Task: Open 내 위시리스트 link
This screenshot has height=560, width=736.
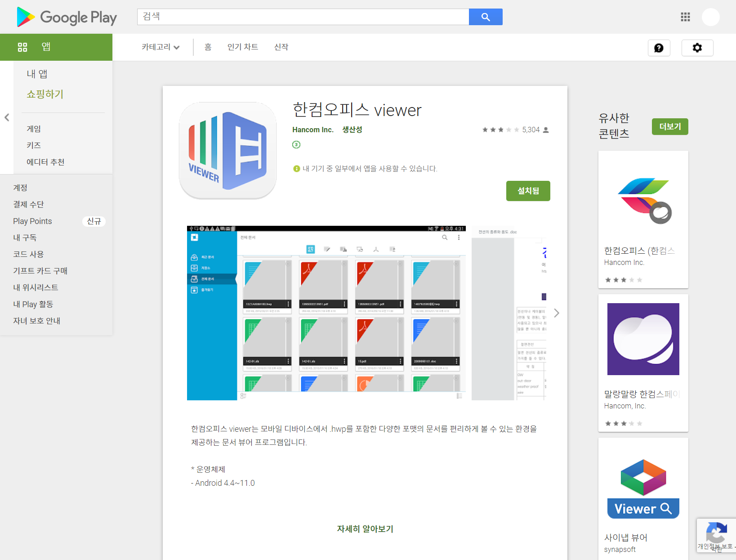Action: (36, 287)
